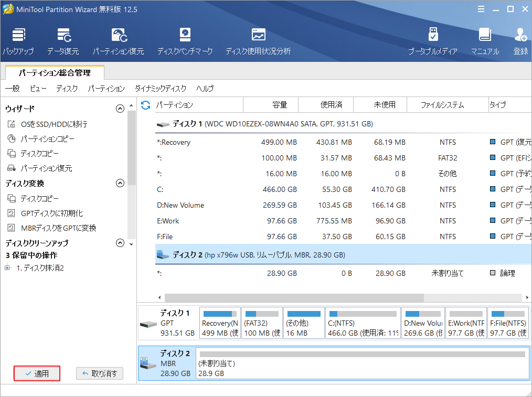This screenshot has width=532, height=397.
Task: Collapse the ウィザード section
Action: coord(120,109)
